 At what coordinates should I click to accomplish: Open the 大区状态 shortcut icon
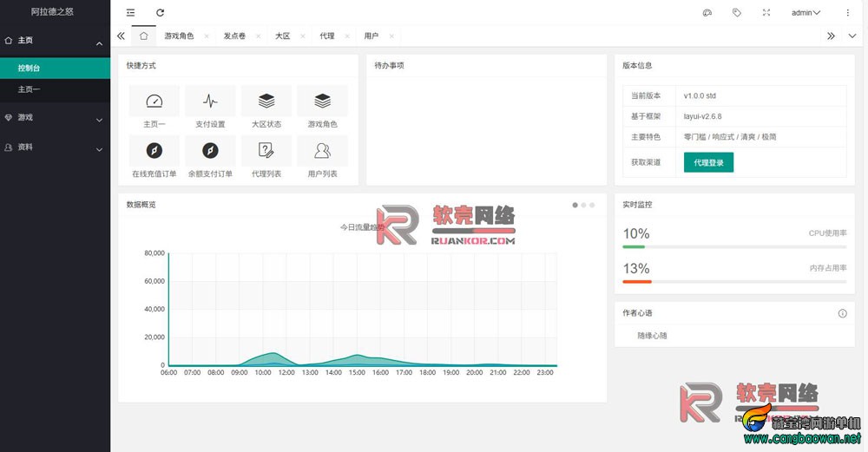coord(266,102)
